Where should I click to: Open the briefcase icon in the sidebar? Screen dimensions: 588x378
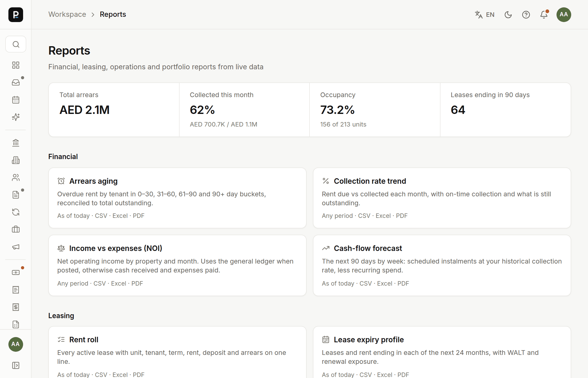point(16,229)
